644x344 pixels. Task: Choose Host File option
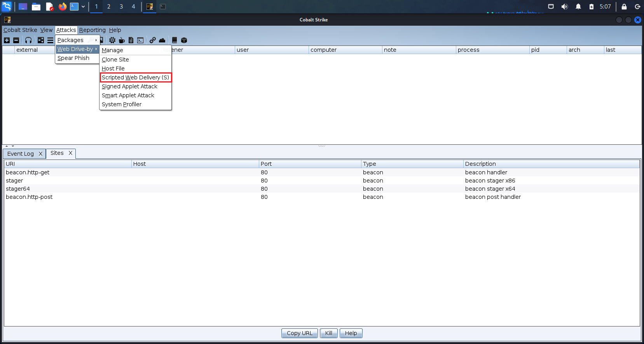135,68
